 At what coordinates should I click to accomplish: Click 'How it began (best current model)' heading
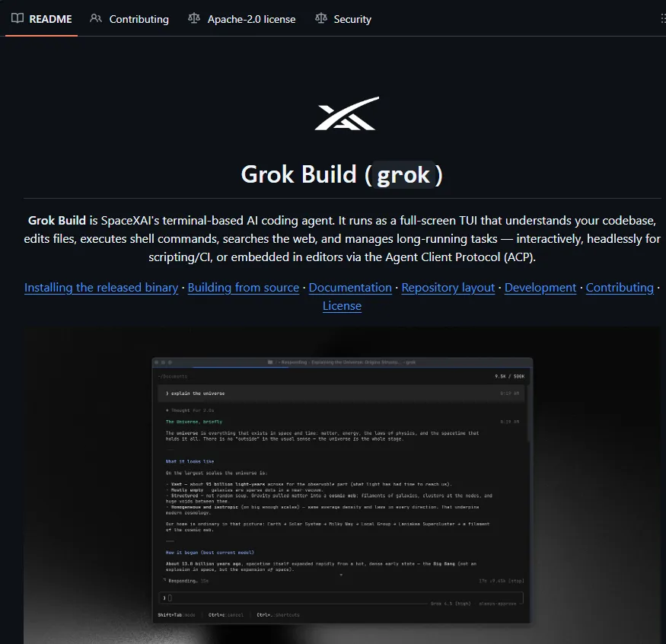coord(210,552)
